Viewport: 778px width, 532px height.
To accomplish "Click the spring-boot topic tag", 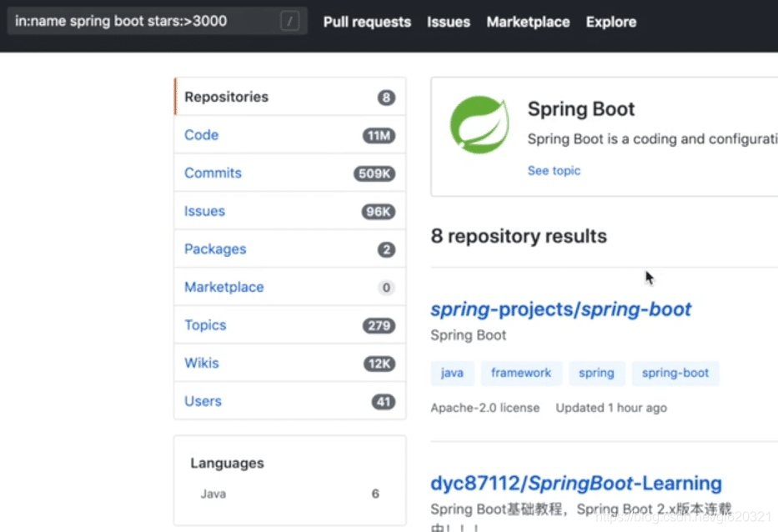I will pyautogui.click(x=675, y=374).
